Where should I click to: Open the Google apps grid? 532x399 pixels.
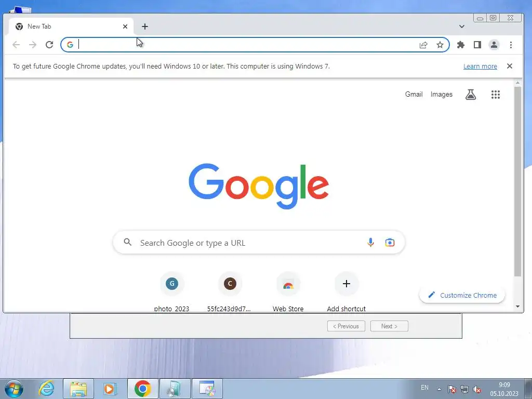[x=495, y=95]
